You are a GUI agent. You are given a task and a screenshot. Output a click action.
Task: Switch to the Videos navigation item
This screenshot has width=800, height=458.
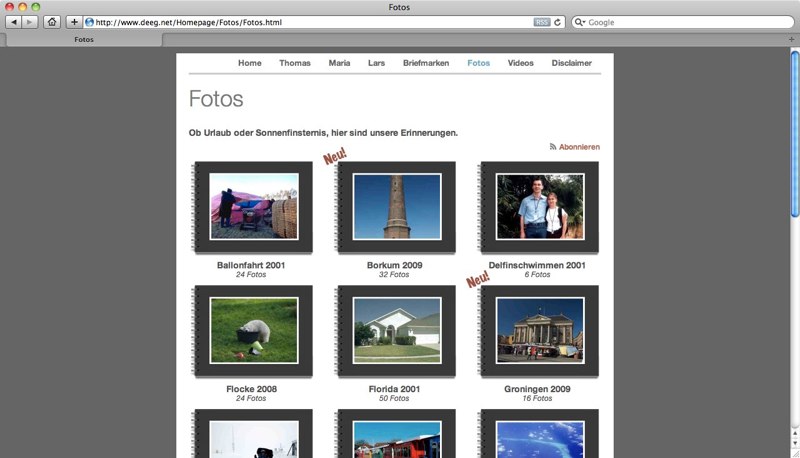(520, 63)
